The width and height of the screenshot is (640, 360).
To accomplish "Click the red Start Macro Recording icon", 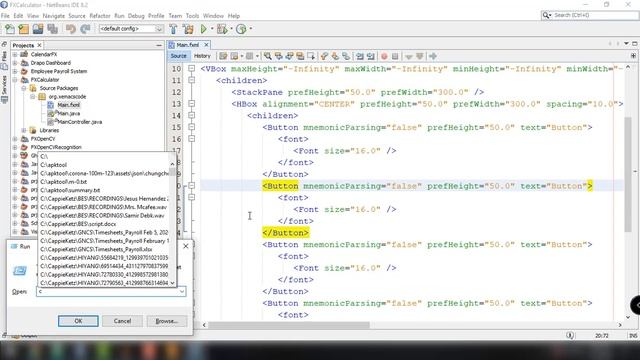I will point(384,56).
